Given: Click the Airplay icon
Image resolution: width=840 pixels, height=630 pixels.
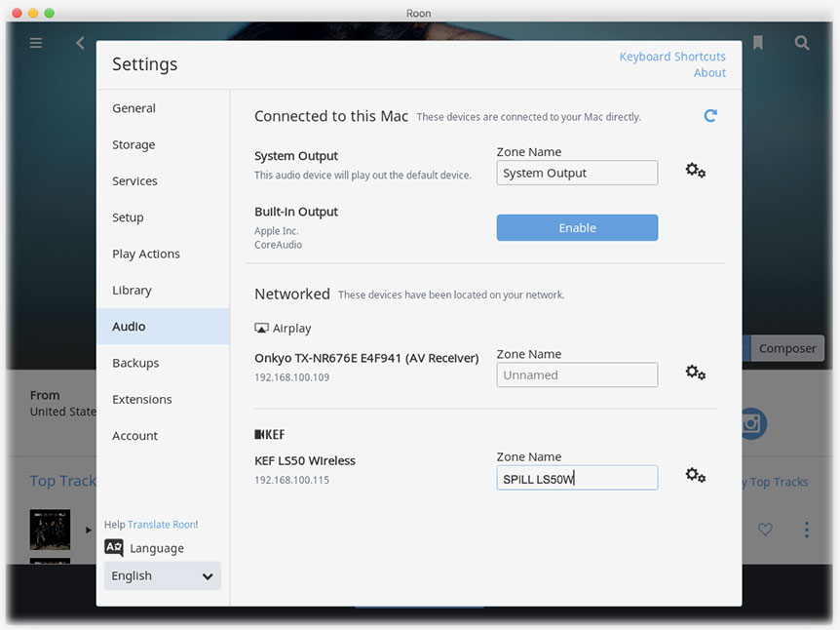Looking at the screenshot, I should (x=261, y=328).
